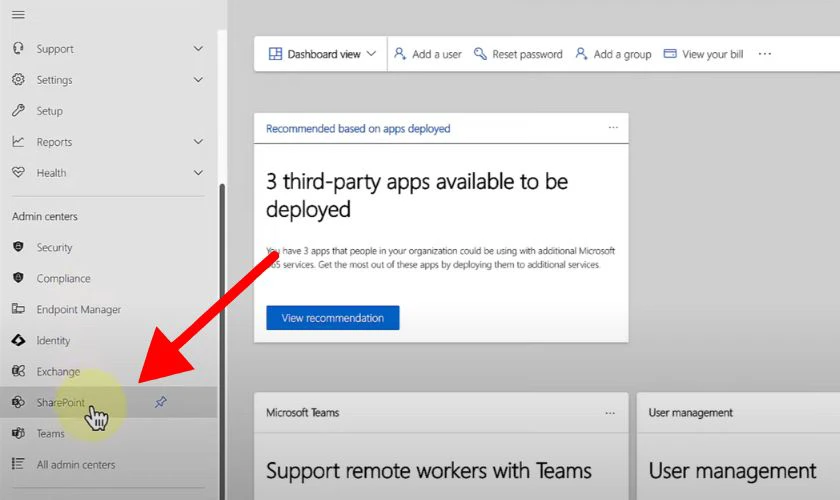Pin SharePoint using the pin icon

[160, 402]
